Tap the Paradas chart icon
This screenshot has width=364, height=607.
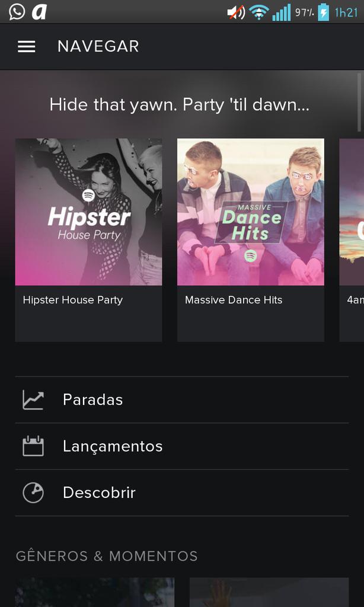[x=33, y=400]
